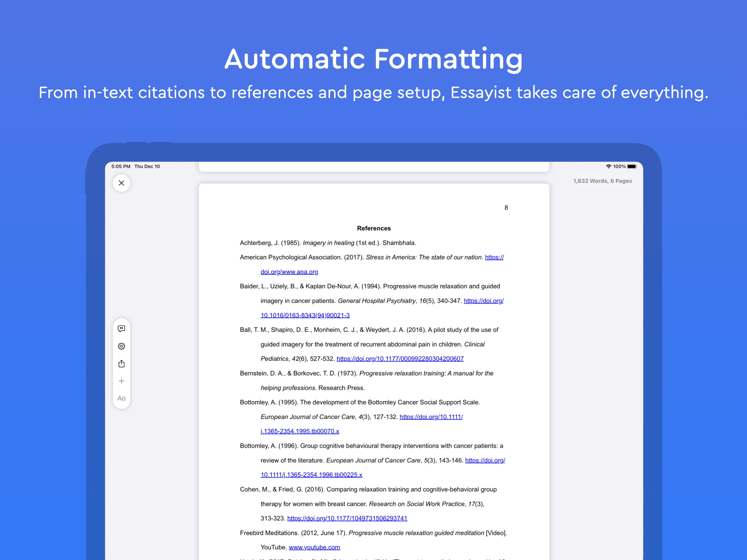The image size is (747, 560).
Task: Open the citation quote bubble tool
Action: (x=121, y=329)
